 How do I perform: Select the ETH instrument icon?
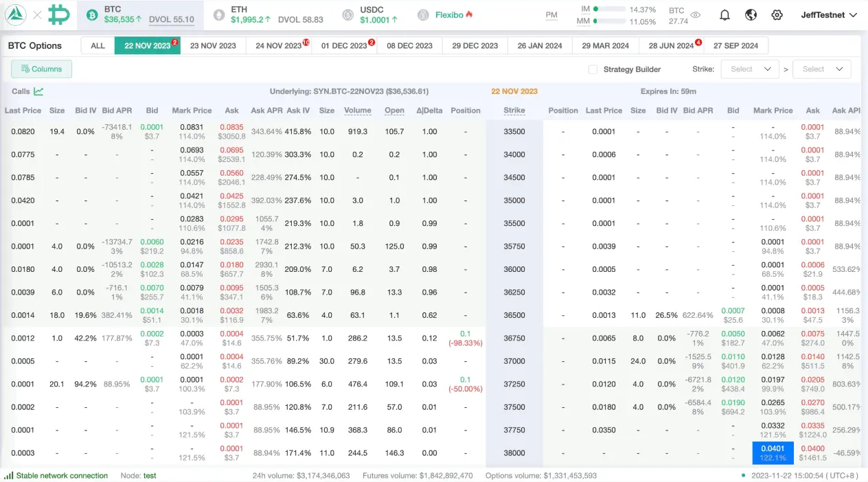[218, 13]
